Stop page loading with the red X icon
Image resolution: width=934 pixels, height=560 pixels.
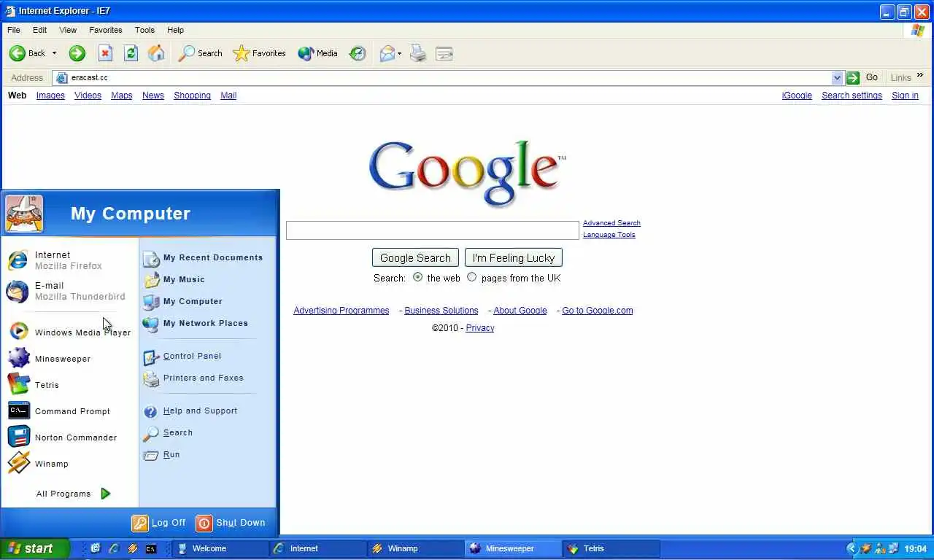105,53
